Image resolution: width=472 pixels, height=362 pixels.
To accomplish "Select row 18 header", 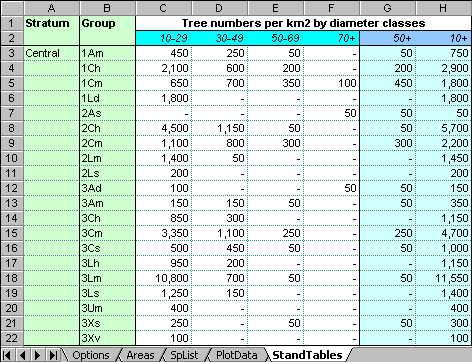I will click(x=12, y=278).
